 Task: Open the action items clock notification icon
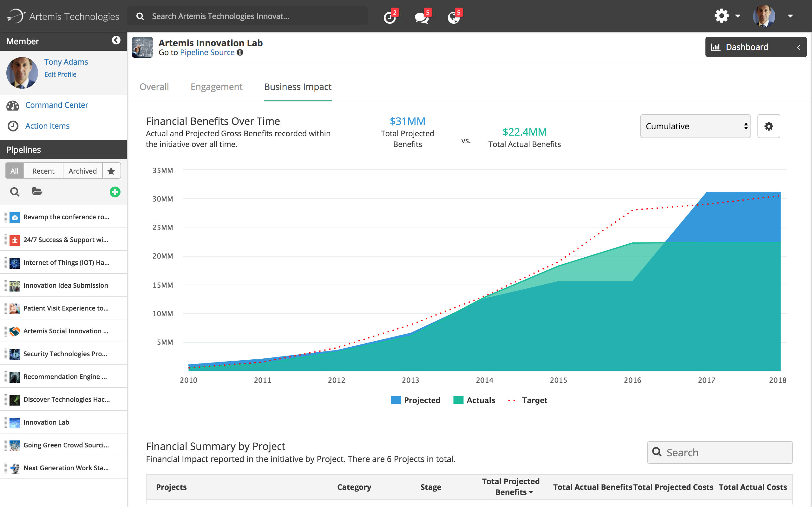tap(390, 17)
